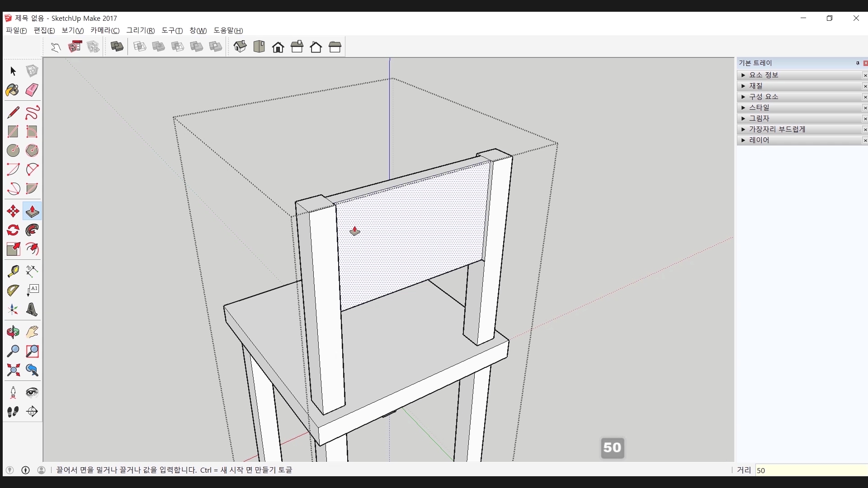Close the 스타일 panel section
Image resolution: width=868 pixels, height=488 pixels.
865,108
